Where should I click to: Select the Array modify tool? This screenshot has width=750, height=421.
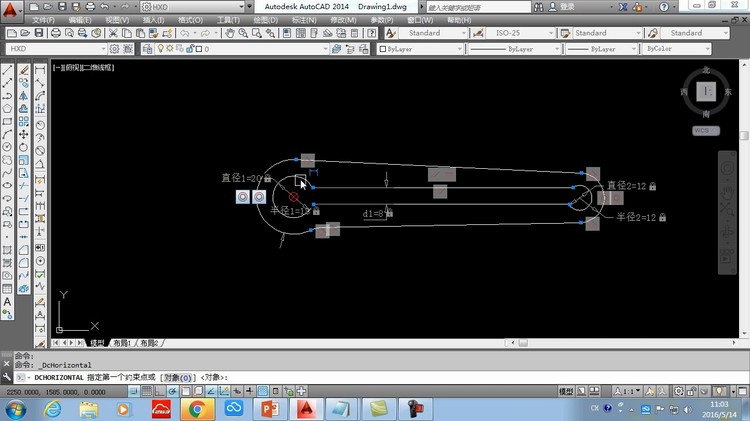23,122
